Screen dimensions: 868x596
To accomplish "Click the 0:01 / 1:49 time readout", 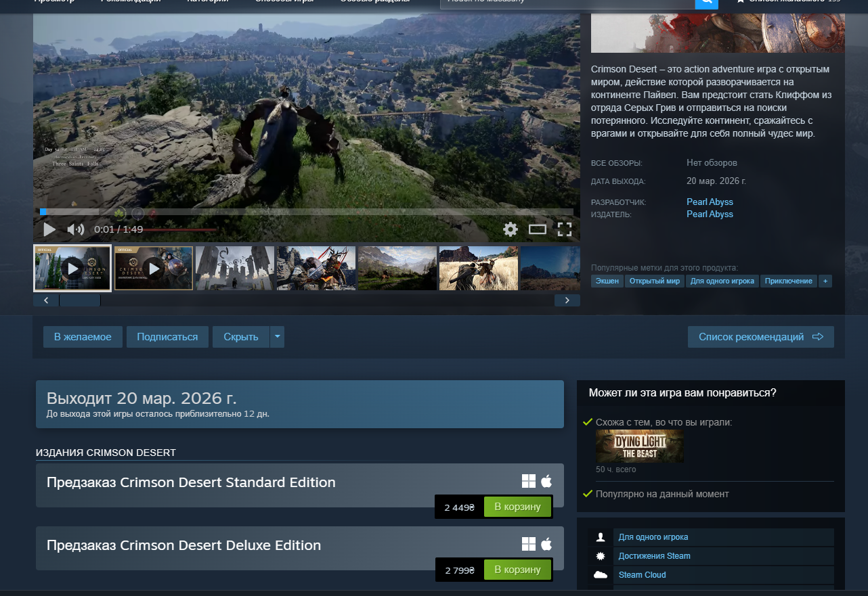I will (118, 229).
